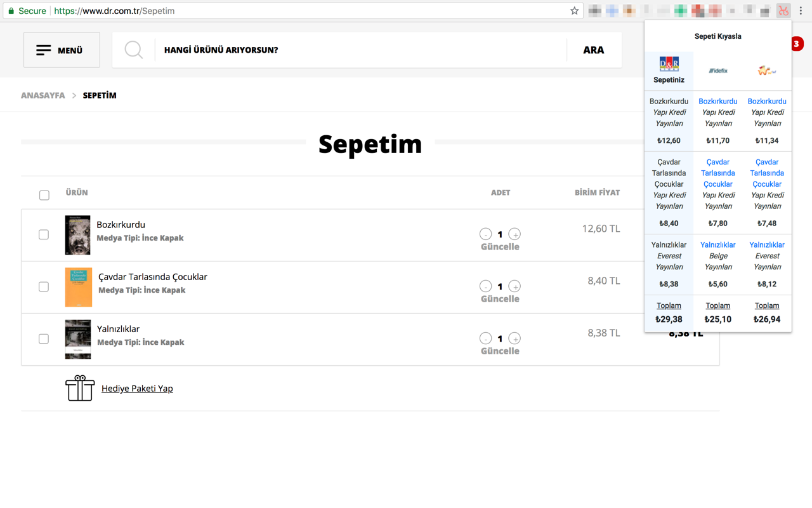Open the Yalnızlıklar book cover thumbnail
This screenshot has height=508, width=812.
point(77,339)
